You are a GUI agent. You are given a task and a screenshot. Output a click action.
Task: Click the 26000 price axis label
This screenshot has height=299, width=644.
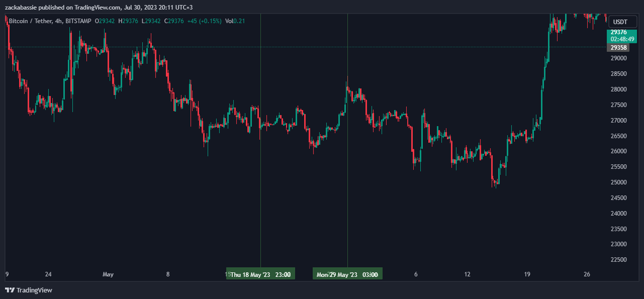619,151
